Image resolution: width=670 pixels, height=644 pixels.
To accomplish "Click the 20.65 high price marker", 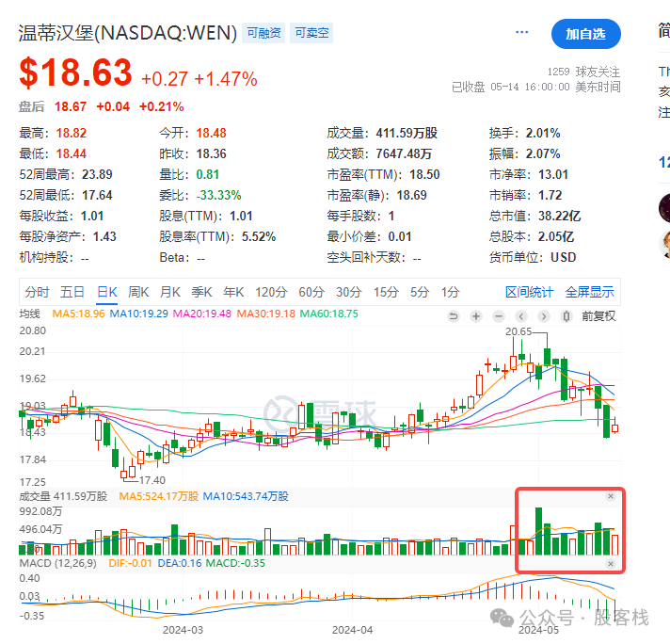I will (518, 331).
